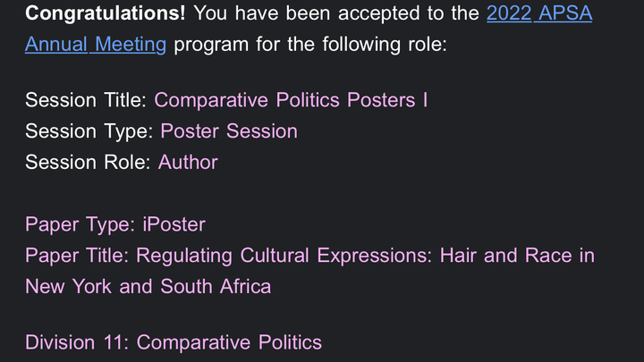
Task: Click the word 'iPoster'
Action: [x=174, y=224]
